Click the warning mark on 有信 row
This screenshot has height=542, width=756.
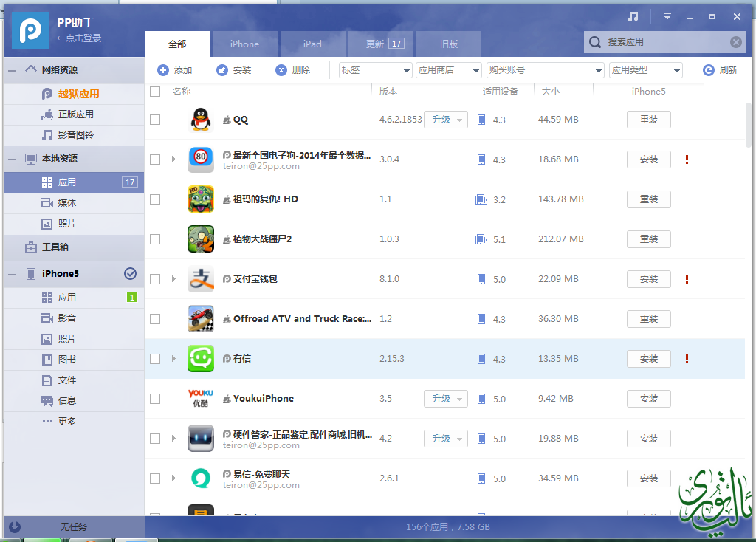coord(687,359)
